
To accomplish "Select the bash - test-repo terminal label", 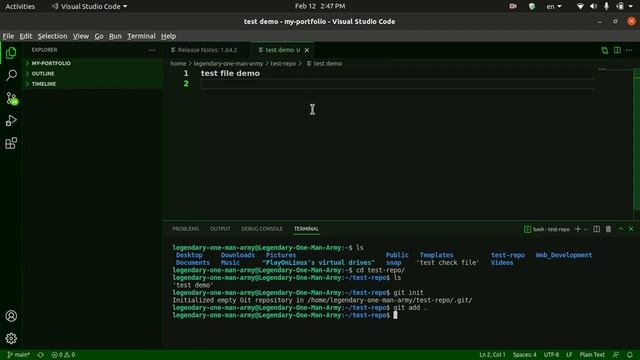I will pyautogui.click(x=547, y=229).
